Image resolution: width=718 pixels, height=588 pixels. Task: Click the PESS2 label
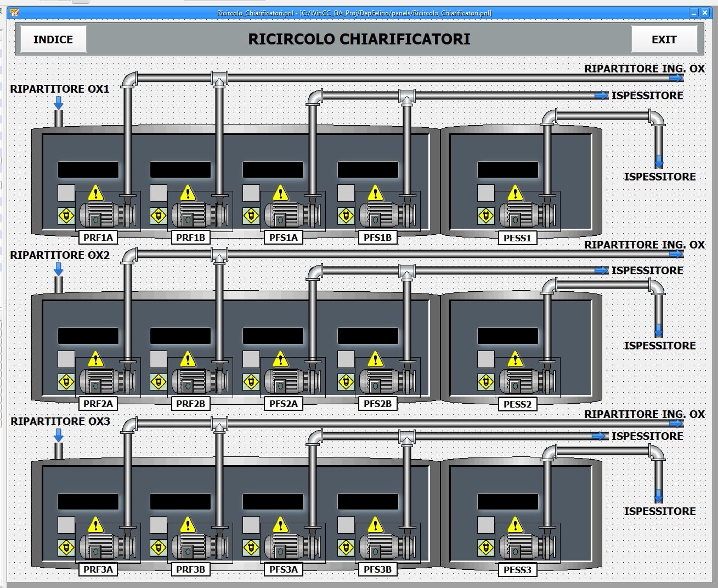517,404
